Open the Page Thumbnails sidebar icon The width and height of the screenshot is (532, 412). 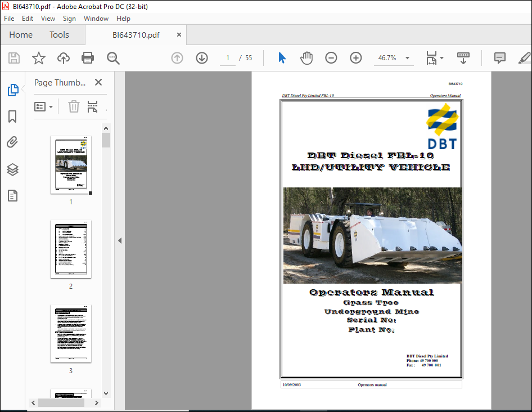(12, 90)
